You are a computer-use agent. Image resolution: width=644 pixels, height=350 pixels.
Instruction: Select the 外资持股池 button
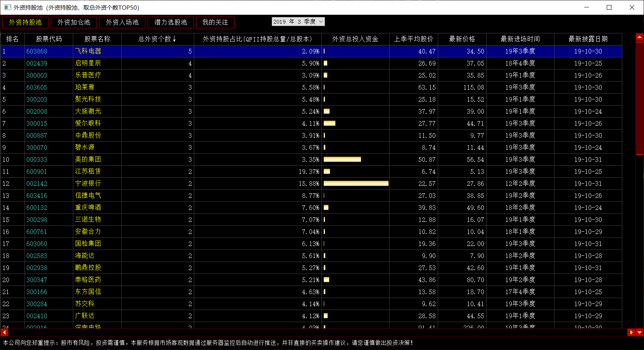click(x=25, y=23)
